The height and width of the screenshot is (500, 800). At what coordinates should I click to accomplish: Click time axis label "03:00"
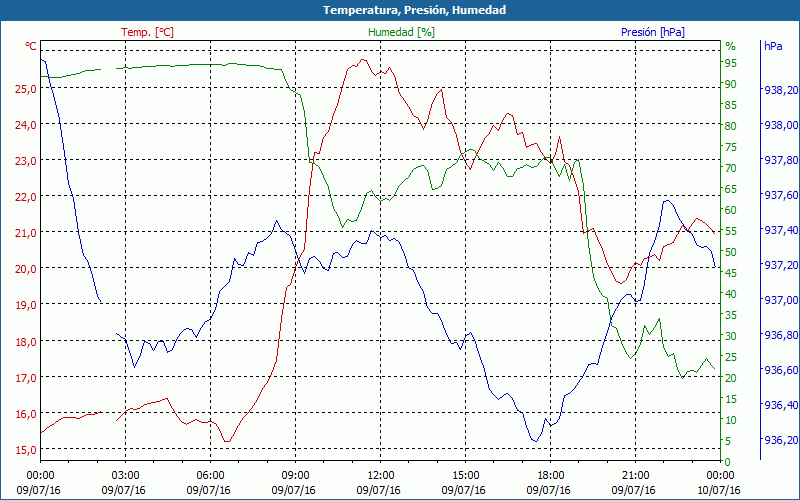125,476
